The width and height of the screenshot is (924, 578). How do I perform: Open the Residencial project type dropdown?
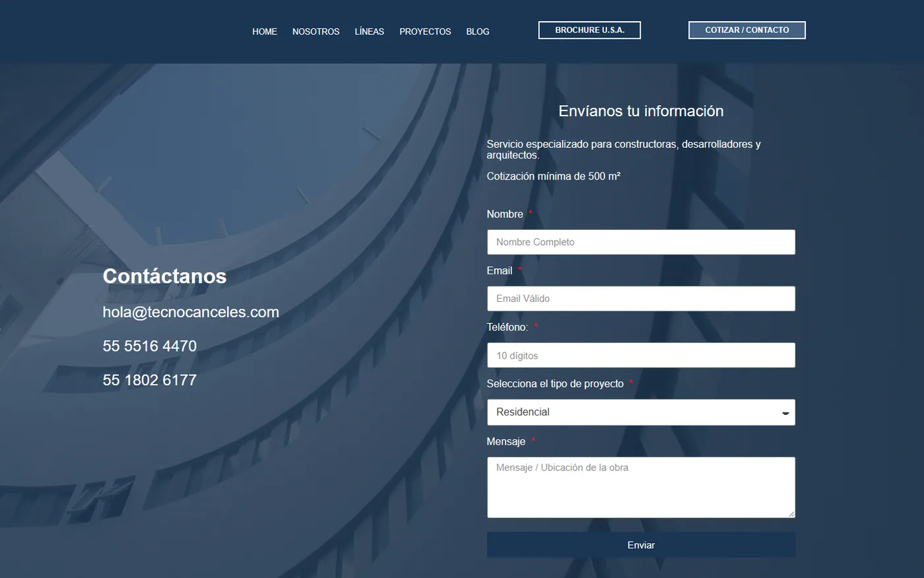point(641,412)
